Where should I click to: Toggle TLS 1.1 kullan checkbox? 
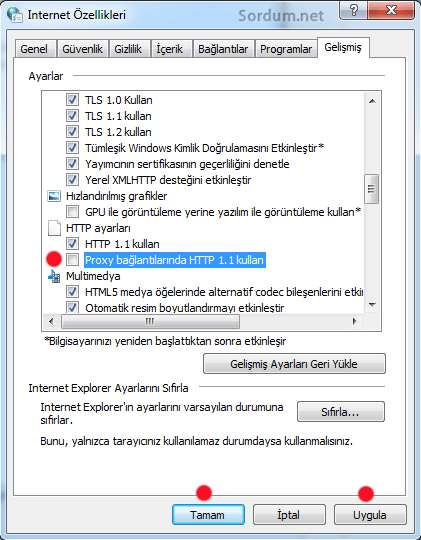(x=72, y=116)
